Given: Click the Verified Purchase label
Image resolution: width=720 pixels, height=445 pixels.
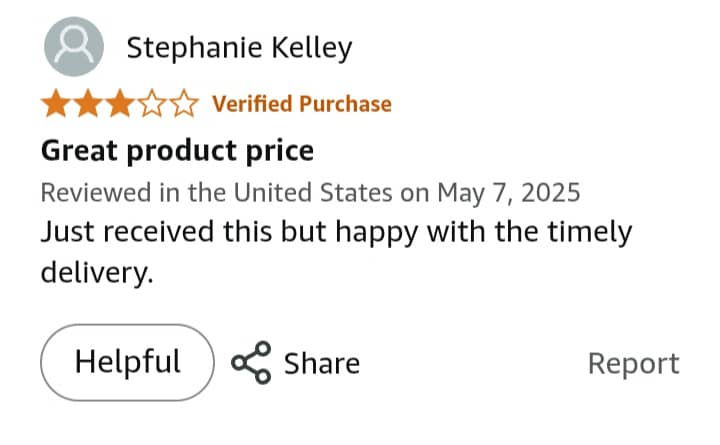Looking at the screenshot, I should (302, 104).
